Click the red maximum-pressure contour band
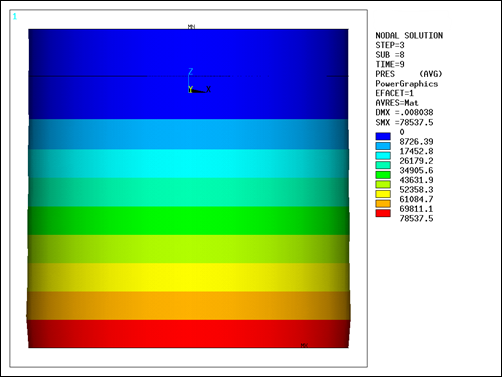The width and height of the screenshot is (502, 377). pos(188,334)
